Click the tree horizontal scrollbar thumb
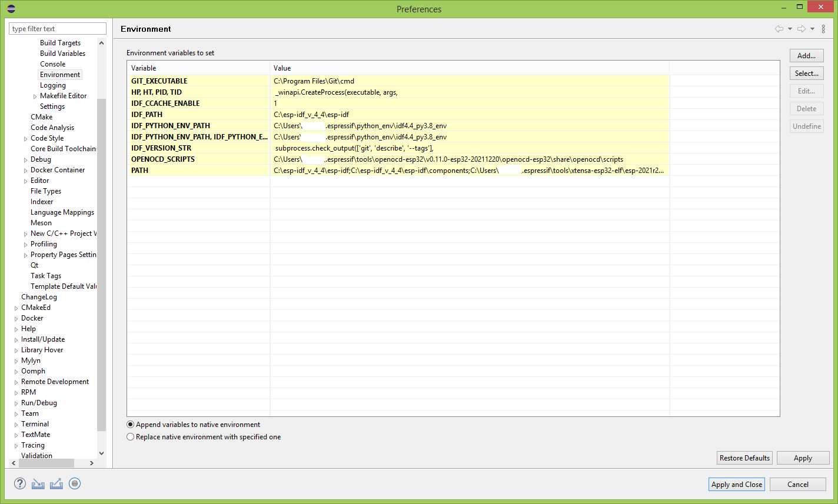Viewport: 838px width, 504px height. 47,463
